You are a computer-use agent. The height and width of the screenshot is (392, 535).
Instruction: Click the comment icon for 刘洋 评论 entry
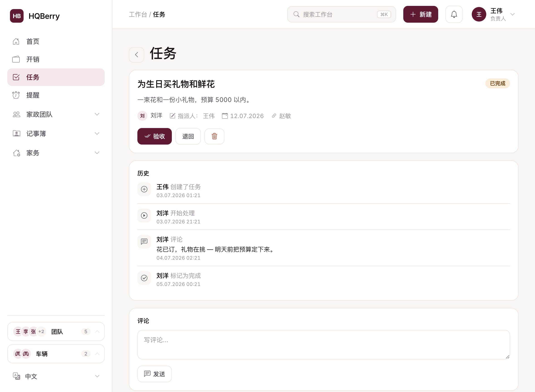pos(144,242)
